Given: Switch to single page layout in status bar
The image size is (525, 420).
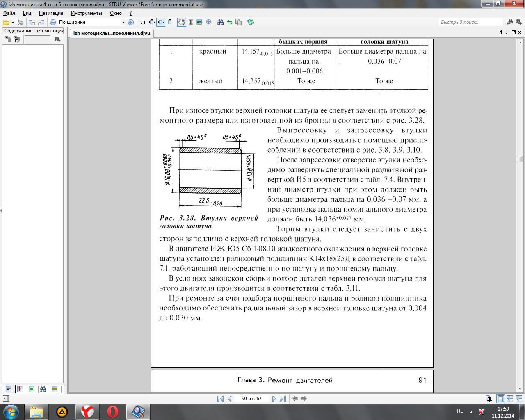Looking at the screenshot, I should tap(500, 399).
